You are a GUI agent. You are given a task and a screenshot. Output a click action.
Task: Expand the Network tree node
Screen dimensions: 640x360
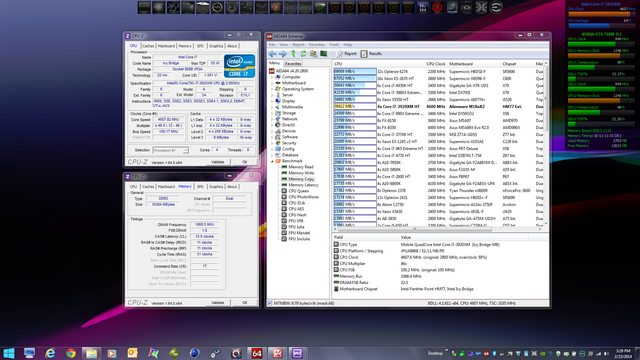point(272,119)
